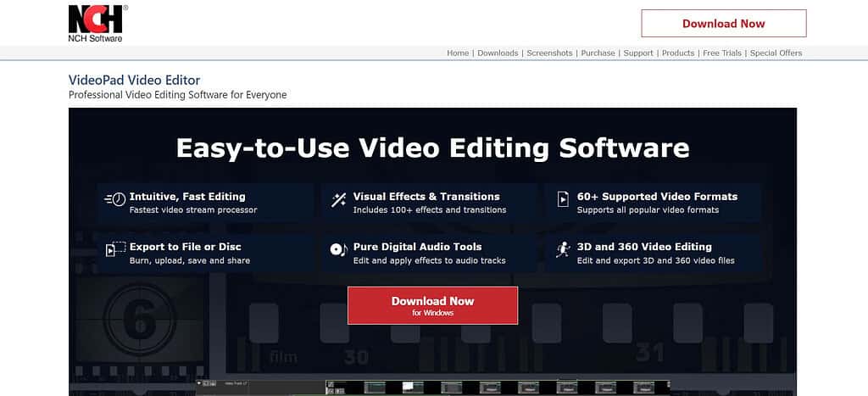
Task: Open the Downloads menu link
Action: 498,53
